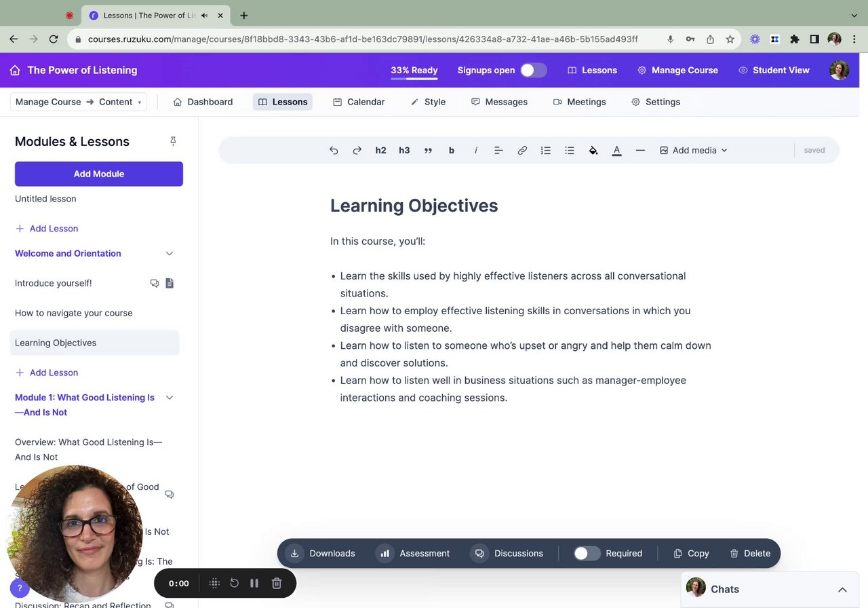Open the Manage Course Content dropdown
Screen dimensions: 868x608
point(79,102)
